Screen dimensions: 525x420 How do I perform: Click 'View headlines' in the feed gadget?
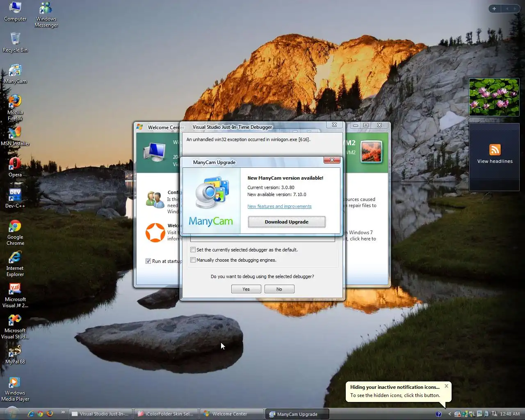point(495,161)
